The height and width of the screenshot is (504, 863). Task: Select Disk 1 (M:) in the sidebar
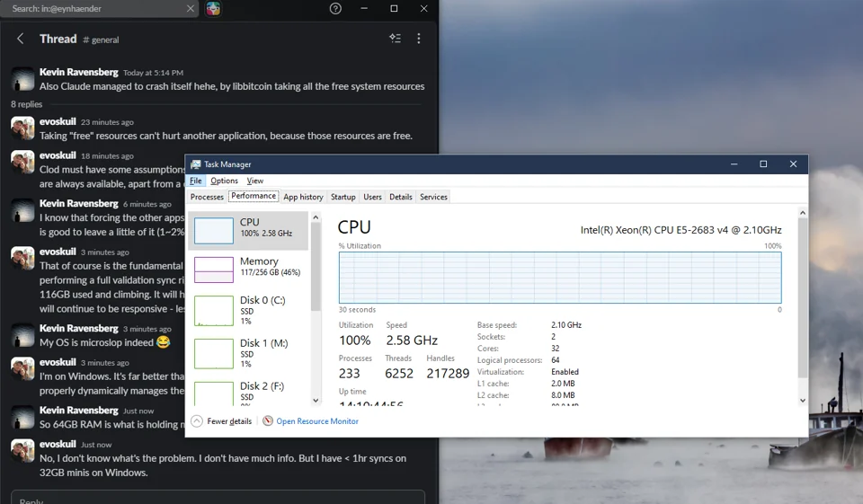pos(249,353)
